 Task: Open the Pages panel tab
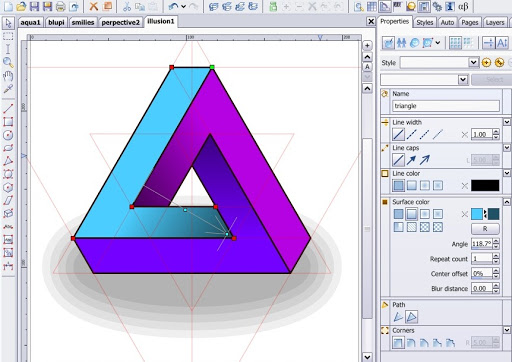[470, 22]
